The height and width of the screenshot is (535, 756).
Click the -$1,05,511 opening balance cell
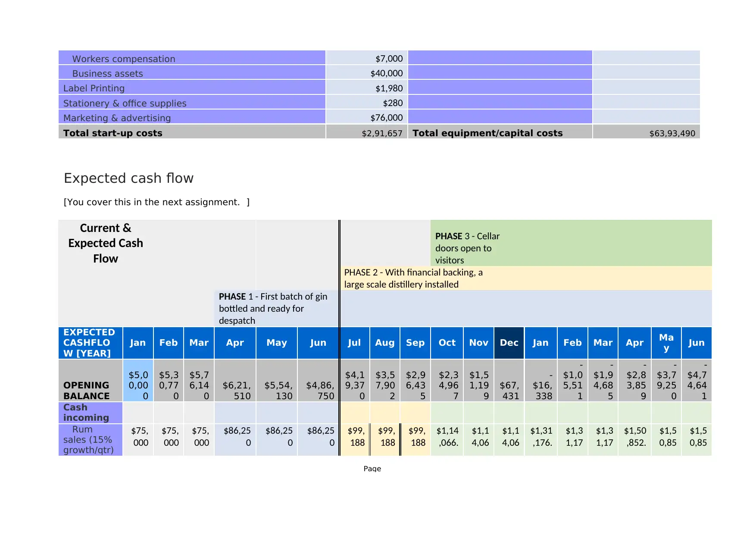coord(573,380)
